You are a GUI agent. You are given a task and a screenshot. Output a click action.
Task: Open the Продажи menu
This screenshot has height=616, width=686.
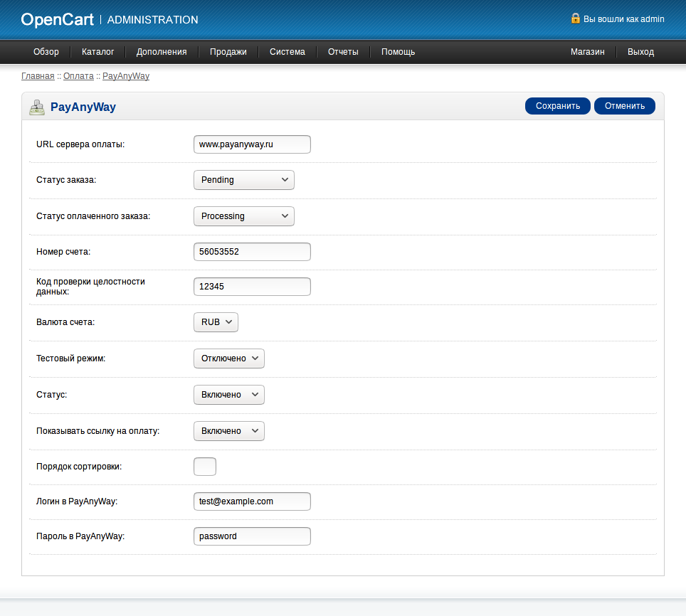click(x=228, y=52)
